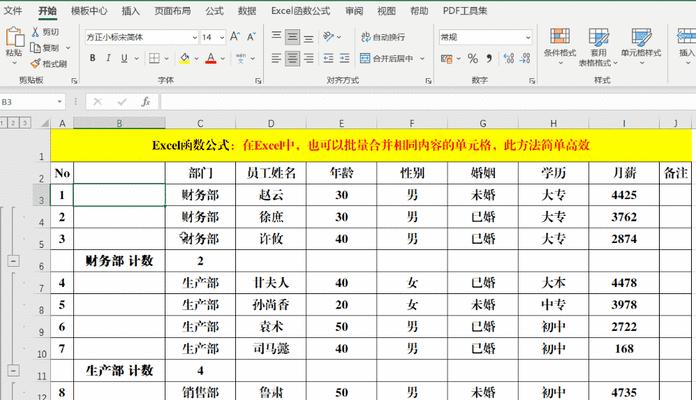
Task: Click the Paste icon
Action: pos(14,37)
